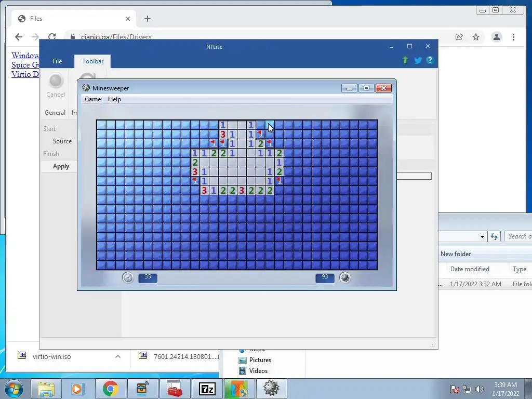Image resolution: width=532 pixels, height=399 pixels.
Task: Open the Windows Start button
Action: (14, 389)
